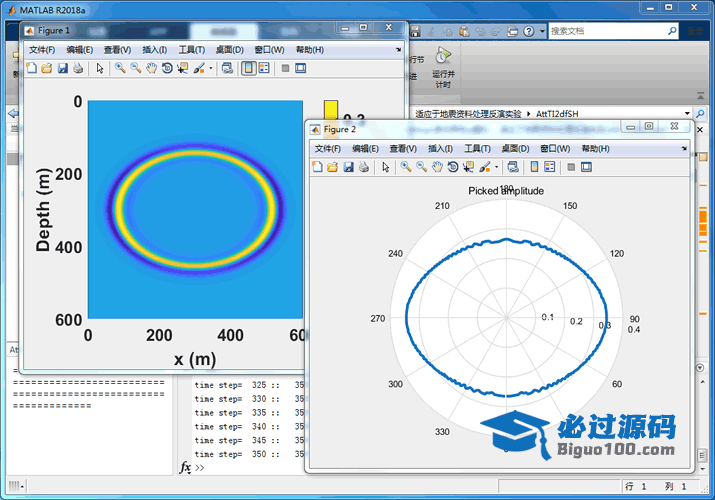Open 帮助(H) menu in Figure 2

click(595, 149)
